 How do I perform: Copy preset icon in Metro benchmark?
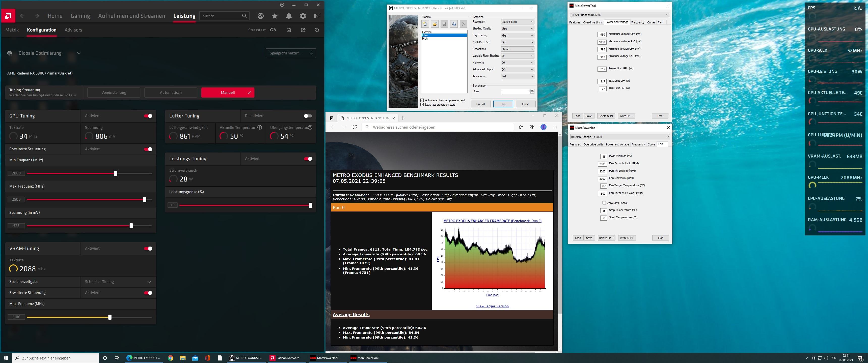(x=454, y=24)
